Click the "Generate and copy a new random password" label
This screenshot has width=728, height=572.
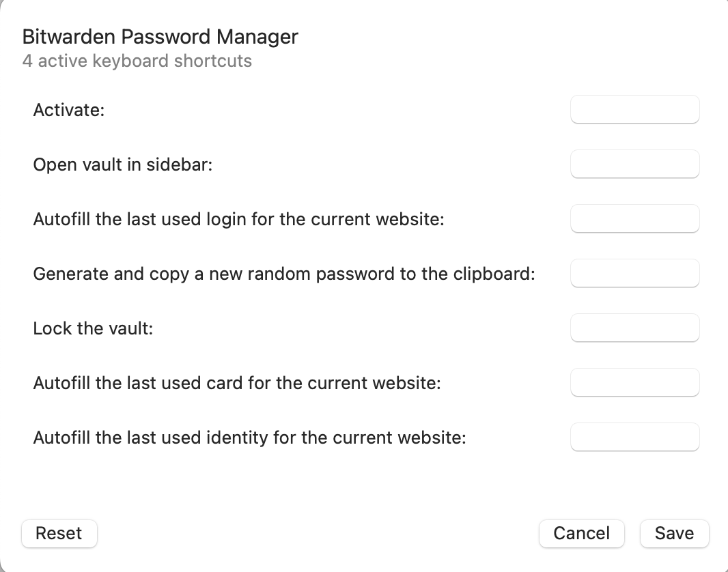283,274
